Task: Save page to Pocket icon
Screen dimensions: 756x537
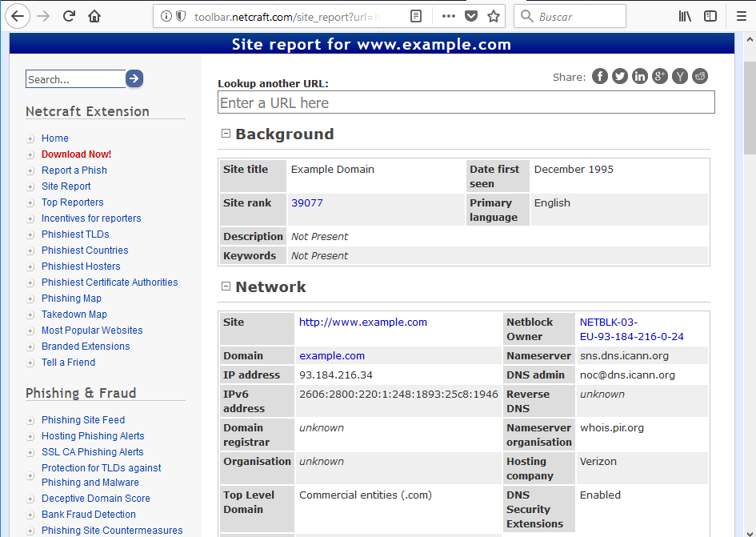Action: click(471, 16)
